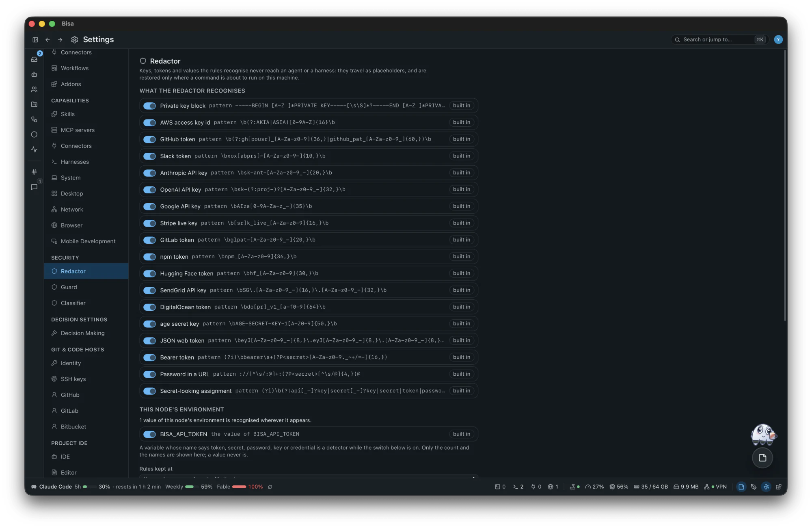Image resolution: width=812 pixels, height=528 pixels.
Task: Toggle the GitHub token rule
Action: [149, 139]
